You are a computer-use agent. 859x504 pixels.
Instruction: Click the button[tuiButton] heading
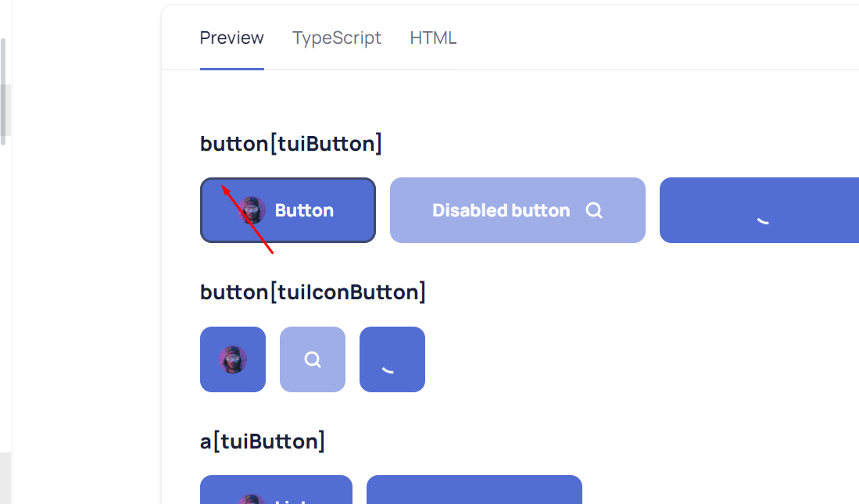[291, 144]
